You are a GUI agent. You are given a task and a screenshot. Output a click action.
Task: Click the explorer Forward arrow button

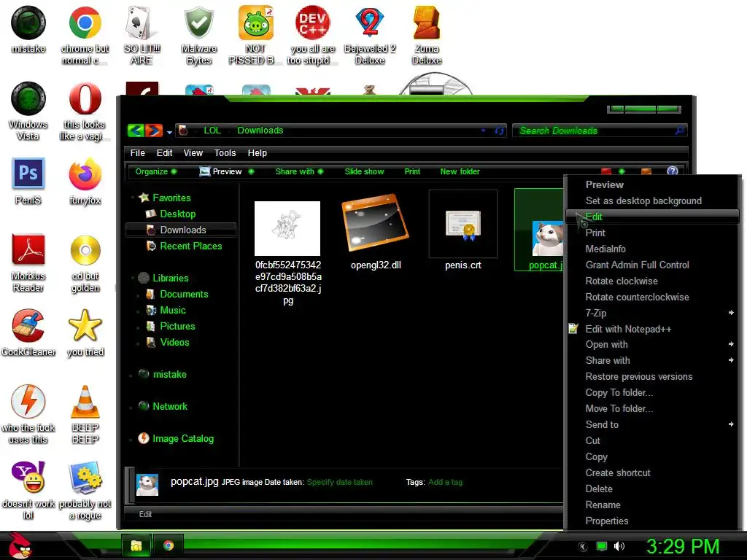(x=153, y=131)
